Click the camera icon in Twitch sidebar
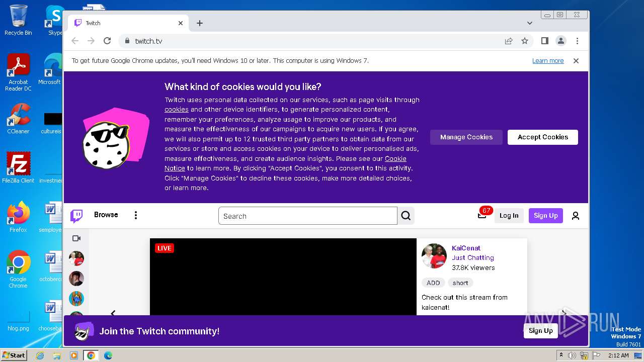 76,238
